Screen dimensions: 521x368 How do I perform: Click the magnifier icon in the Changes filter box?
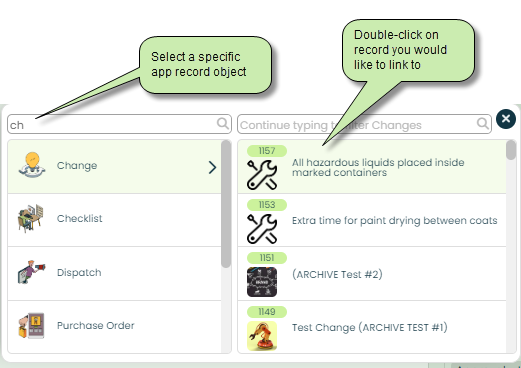coord(482,123)
